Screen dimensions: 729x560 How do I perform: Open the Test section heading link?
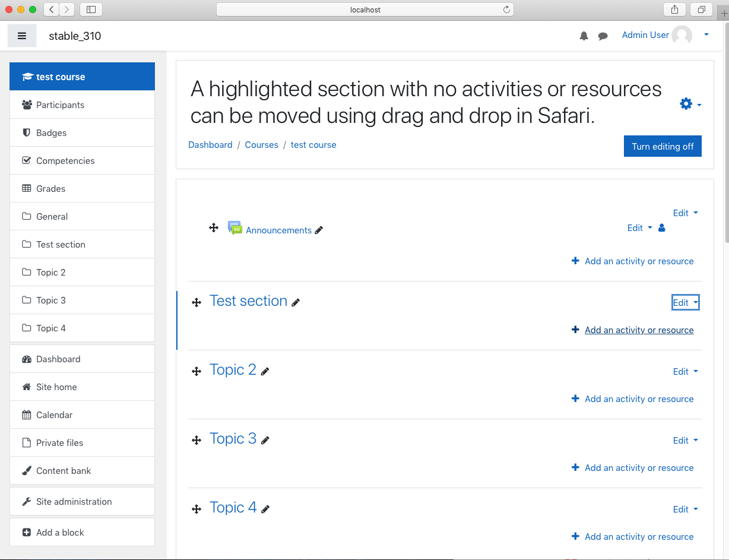tap(248, 301)
